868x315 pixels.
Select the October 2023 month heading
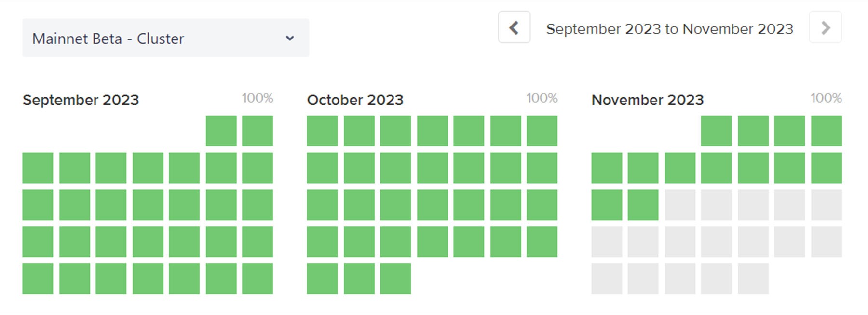tap(355, 100)
